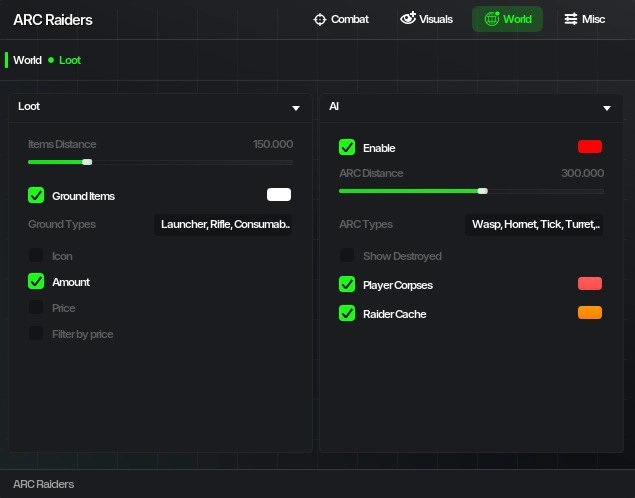
Task: Open the red Enable color swatch
Action: click(x=589, y=147)
